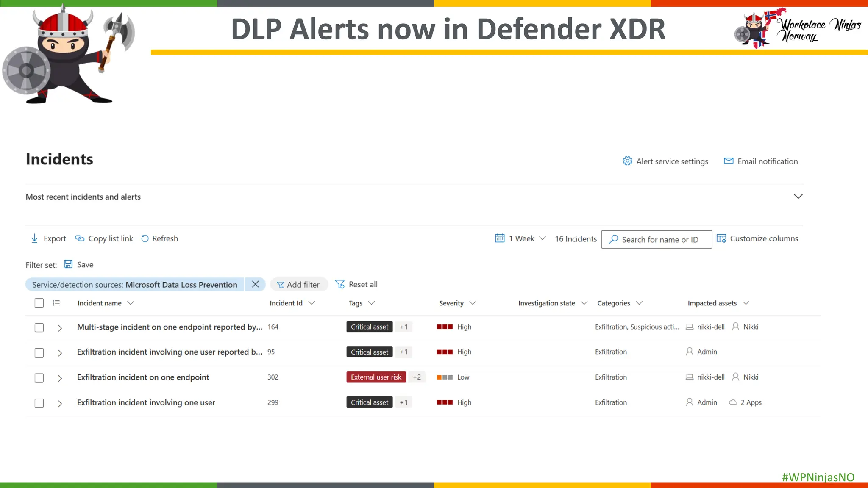Click the Export download icon
Screen dimensions: 868x488
pyautogui.click(x=34, y=238)
